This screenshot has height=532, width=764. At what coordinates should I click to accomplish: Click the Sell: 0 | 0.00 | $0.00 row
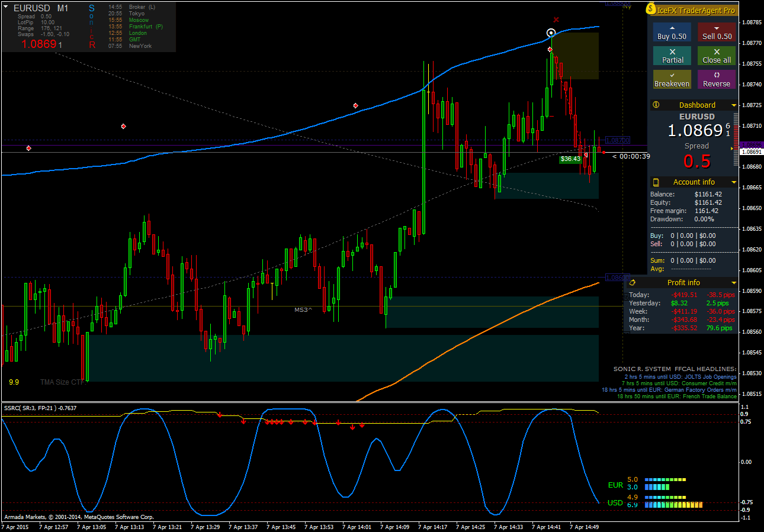pos(683,244)
